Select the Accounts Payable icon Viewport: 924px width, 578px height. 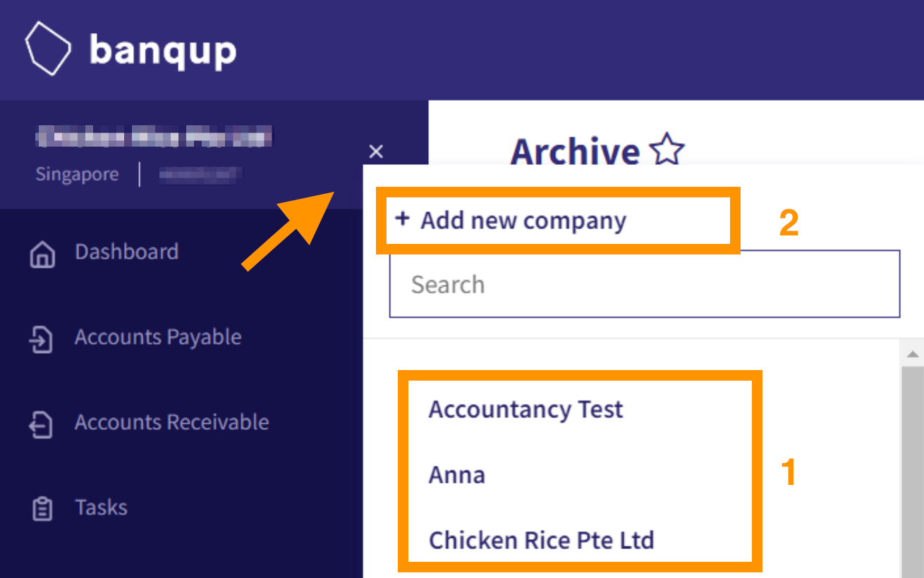42,339
